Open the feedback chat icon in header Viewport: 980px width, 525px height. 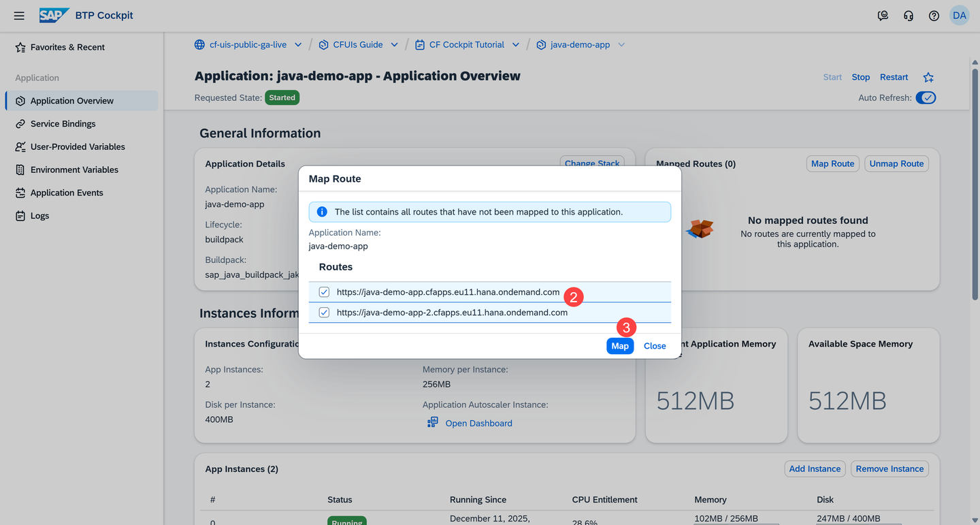883,16
